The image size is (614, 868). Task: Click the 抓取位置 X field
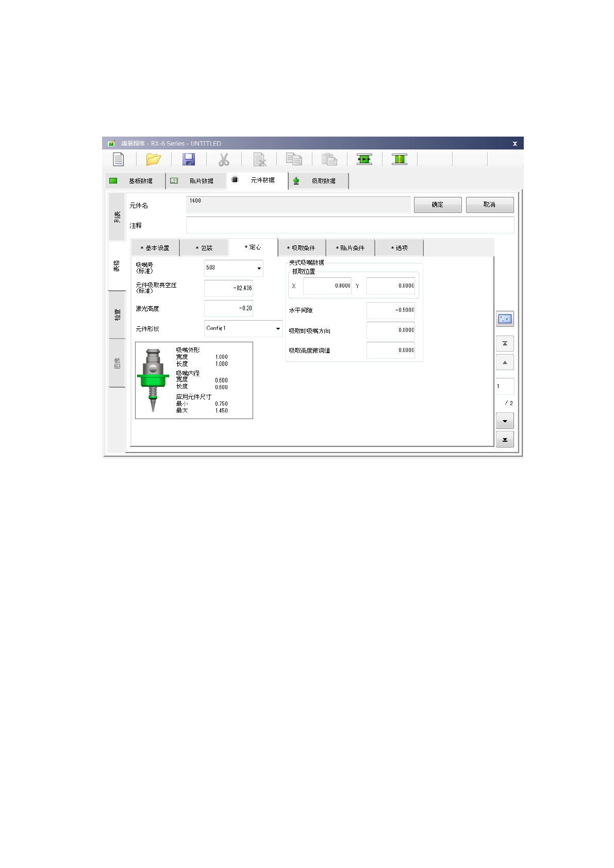[327, 286]
